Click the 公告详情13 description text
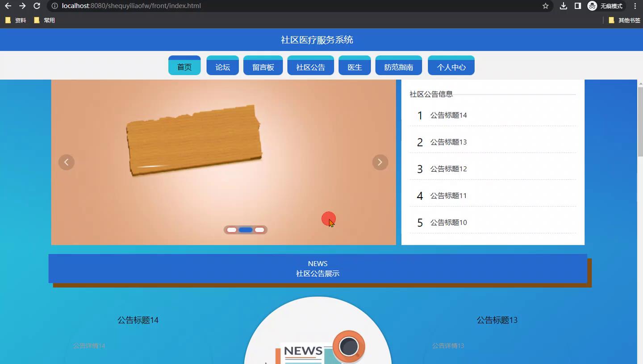This screenshot has height=364, width=643. click(x=448, y=346)
